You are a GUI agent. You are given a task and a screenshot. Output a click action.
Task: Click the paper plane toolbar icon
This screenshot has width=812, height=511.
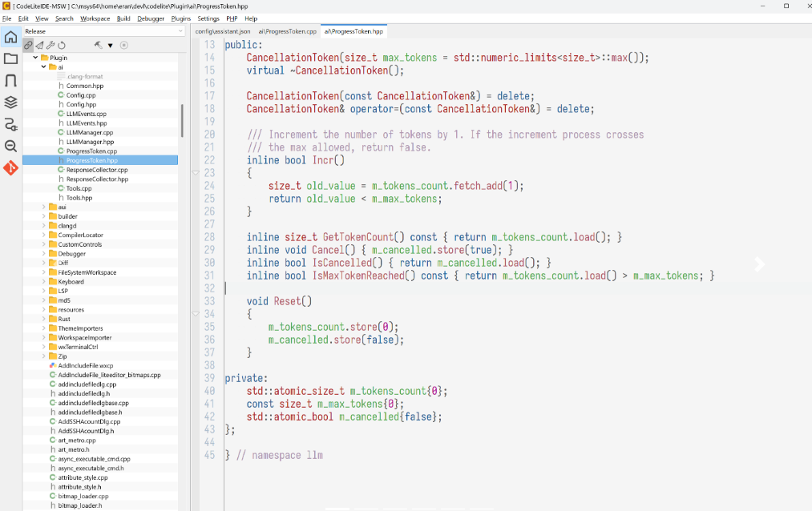[x=39, y=45]
